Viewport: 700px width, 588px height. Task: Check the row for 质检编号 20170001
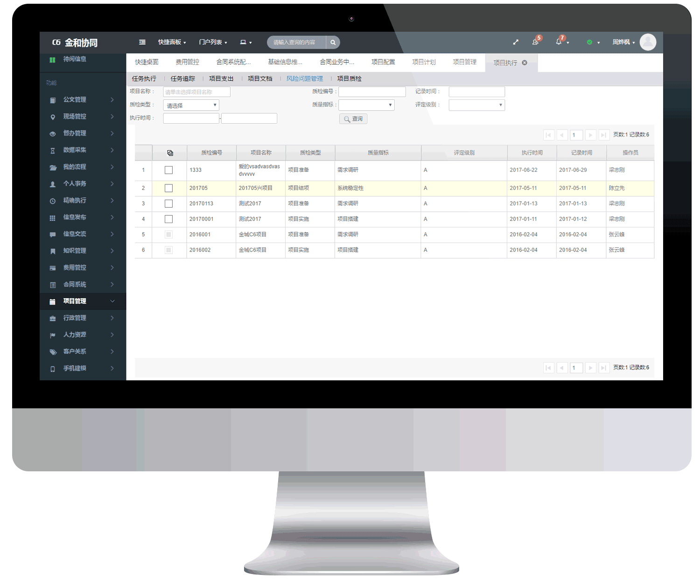168,219
